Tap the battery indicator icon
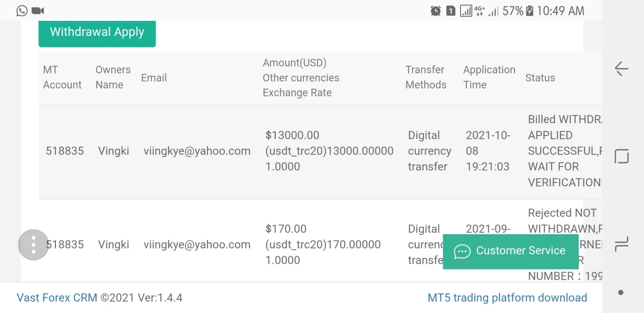 pyautogui.click(x=530, y=10)
